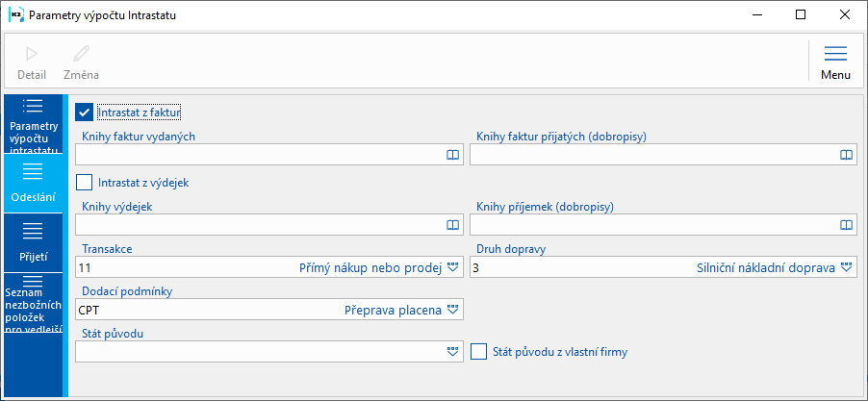Select the Odeslání sidebar tab

point(33,183)
